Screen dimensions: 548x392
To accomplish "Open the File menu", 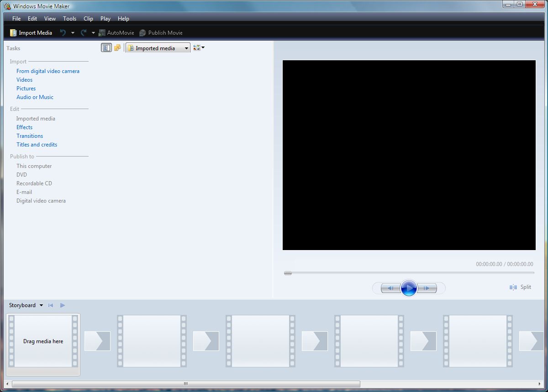I will [x=16, y=19].
